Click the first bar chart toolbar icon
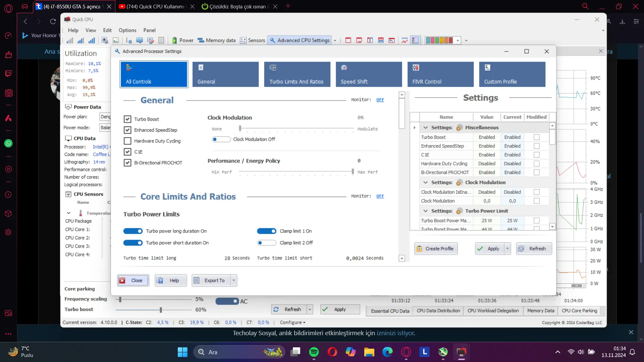Viewport: 644px width, 362px height. 70,40
